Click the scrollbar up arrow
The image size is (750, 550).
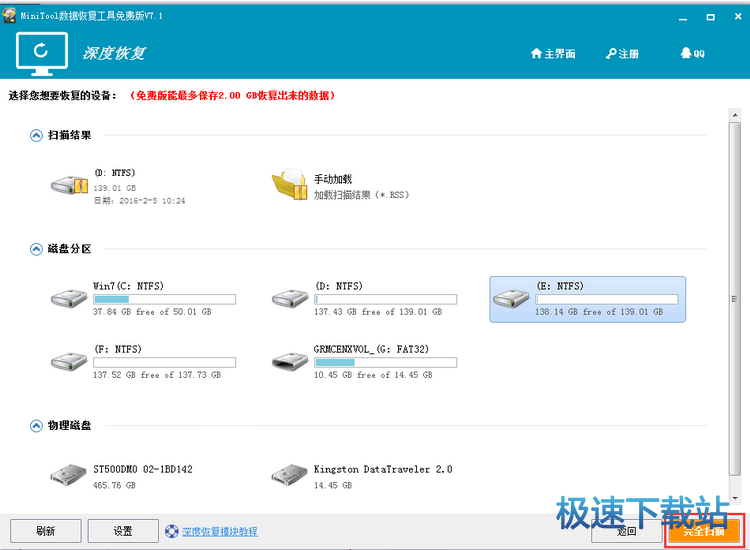click(735, 115)
